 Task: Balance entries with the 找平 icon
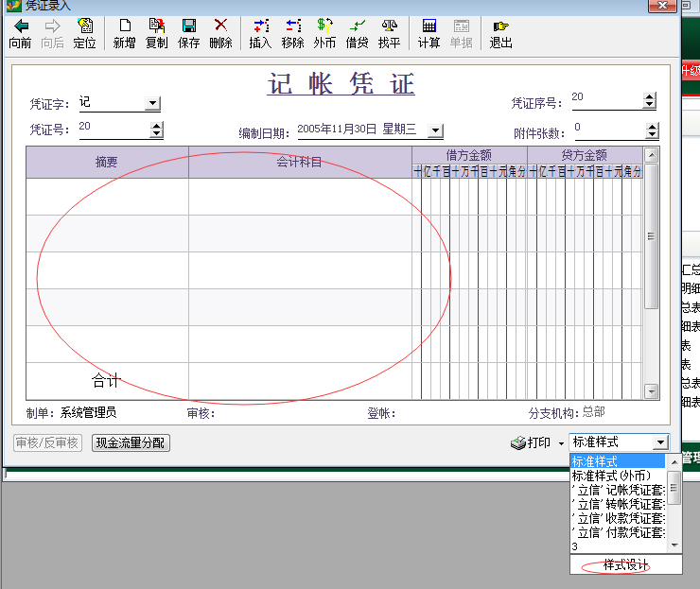pos(389,26)
